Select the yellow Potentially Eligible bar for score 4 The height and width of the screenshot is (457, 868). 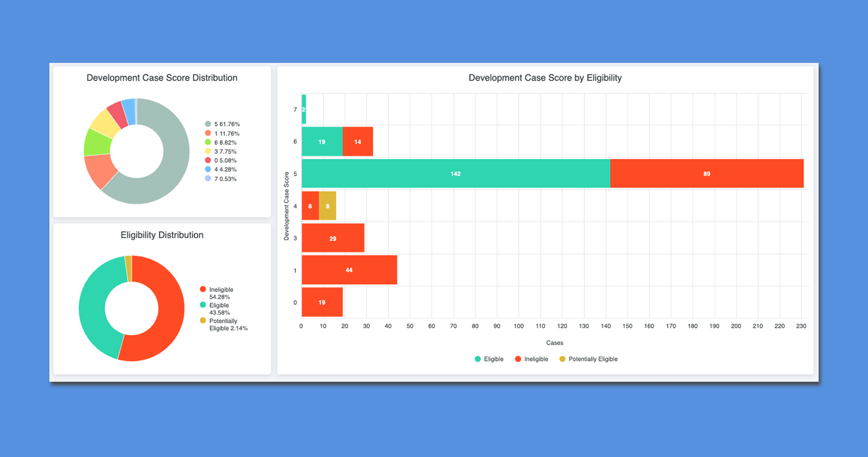[x=328, y=206]
